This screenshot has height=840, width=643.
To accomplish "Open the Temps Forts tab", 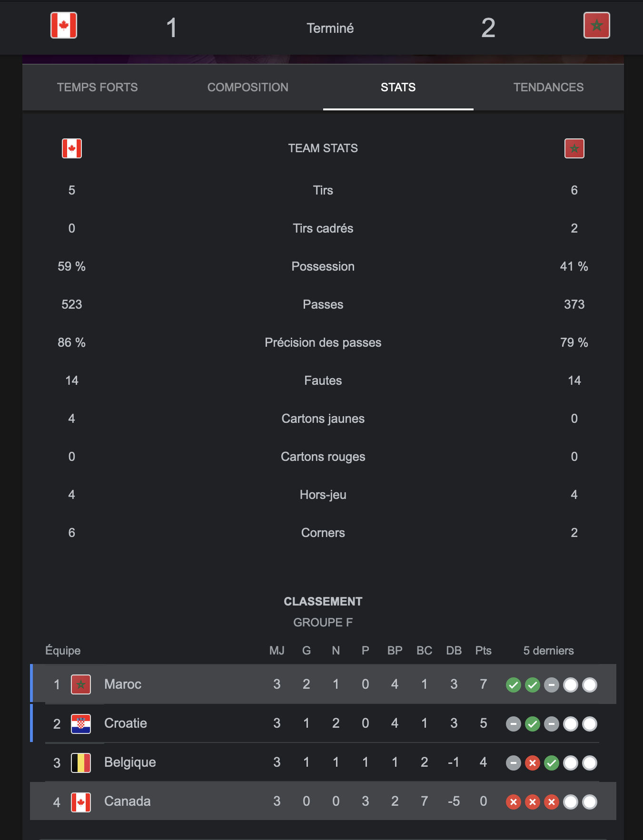I will pyautogui.click(x=98, y=88).
